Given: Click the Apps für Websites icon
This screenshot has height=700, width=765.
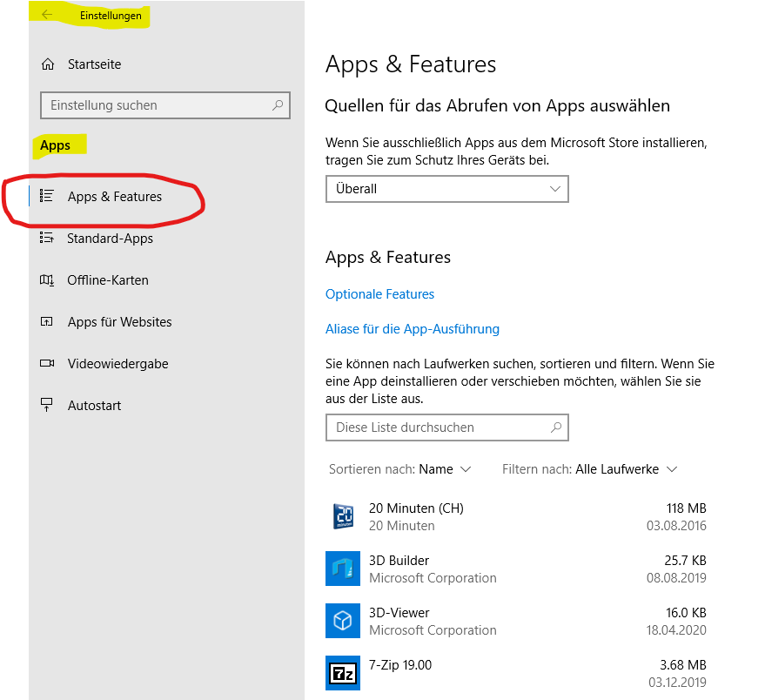Looking at the screenshot, I should click(46, 321).
